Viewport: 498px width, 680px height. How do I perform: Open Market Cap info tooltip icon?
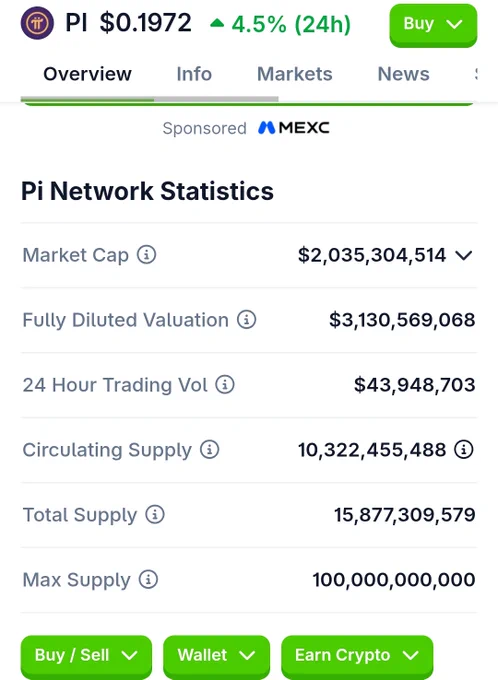point(147,255)
